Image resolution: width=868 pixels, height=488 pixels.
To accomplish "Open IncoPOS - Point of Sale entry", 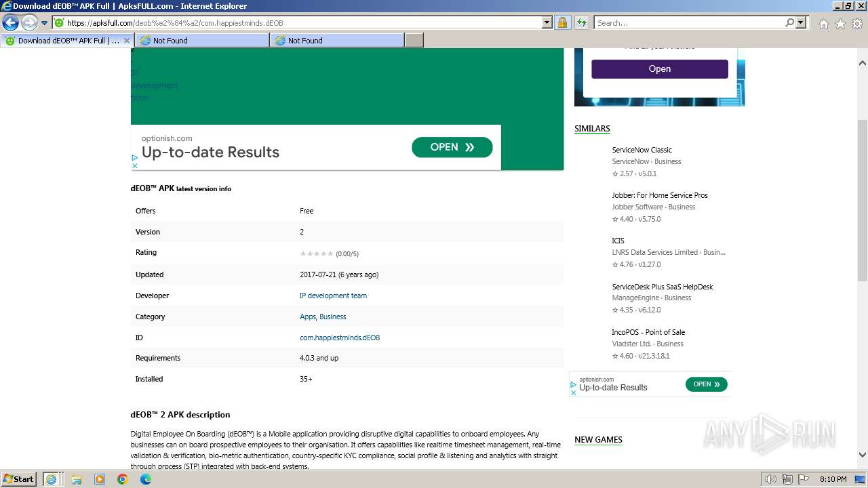I will tap(648, 332).
